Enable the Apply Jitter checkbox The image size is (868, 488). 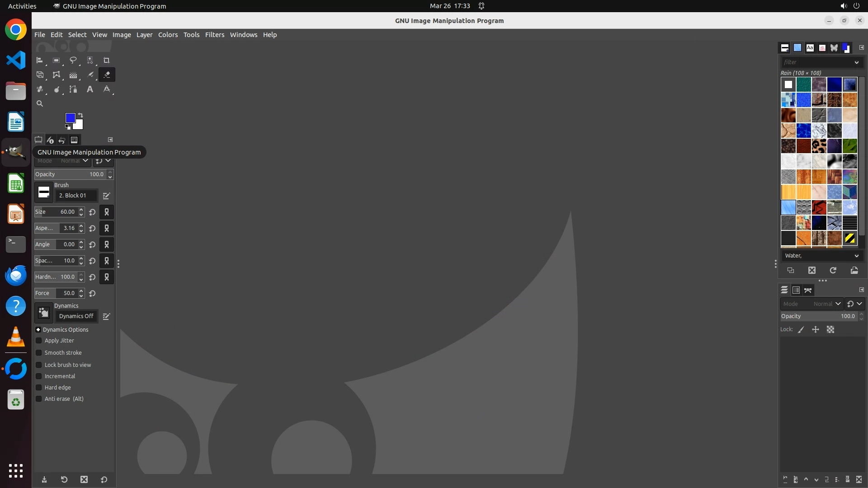tap(39, 341)
